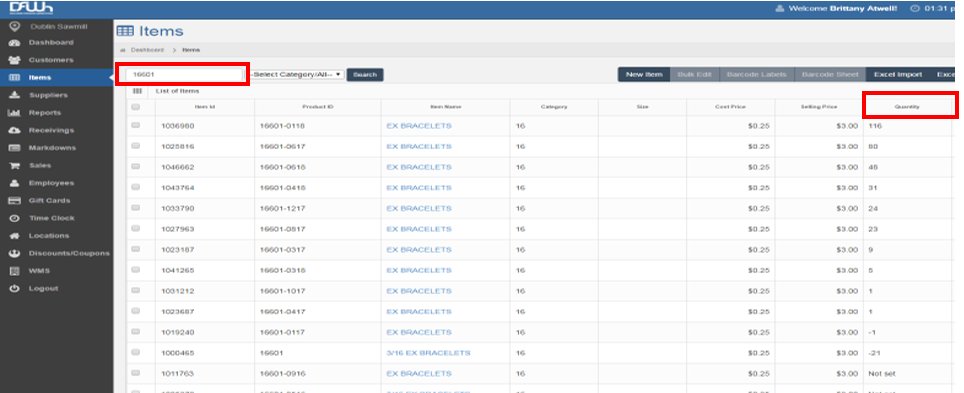Check the box for item 1023187

(x=136, y=249)
